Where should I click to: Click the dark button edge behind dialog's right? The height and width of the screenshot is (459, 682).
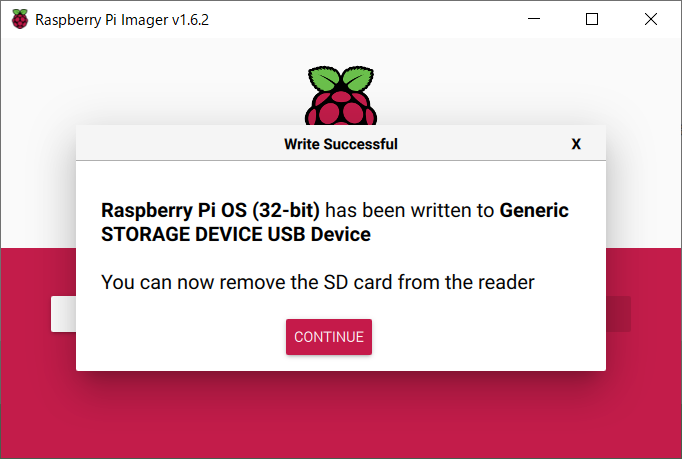point(618,314)
